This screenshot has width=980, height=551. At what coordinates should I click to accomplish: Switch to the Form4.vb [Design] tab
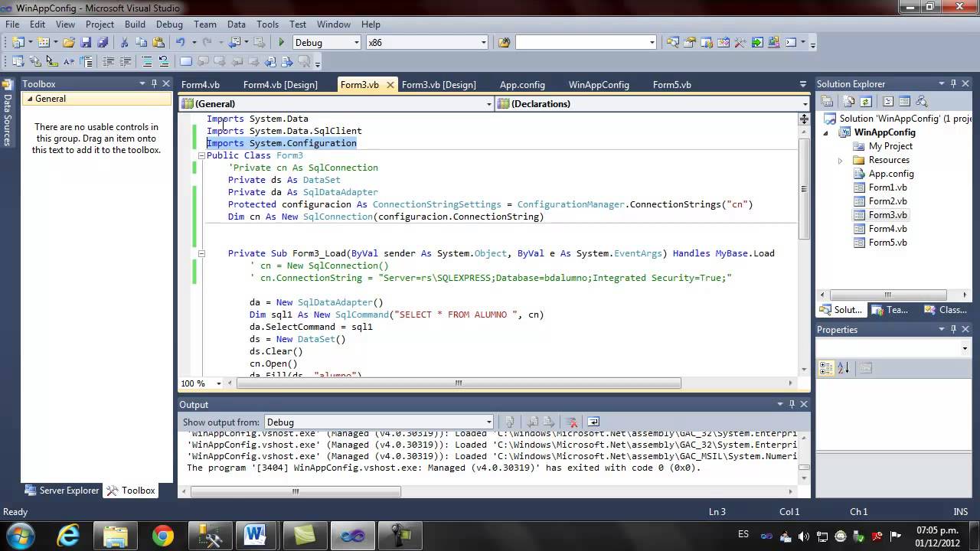(x=280, y=84)
